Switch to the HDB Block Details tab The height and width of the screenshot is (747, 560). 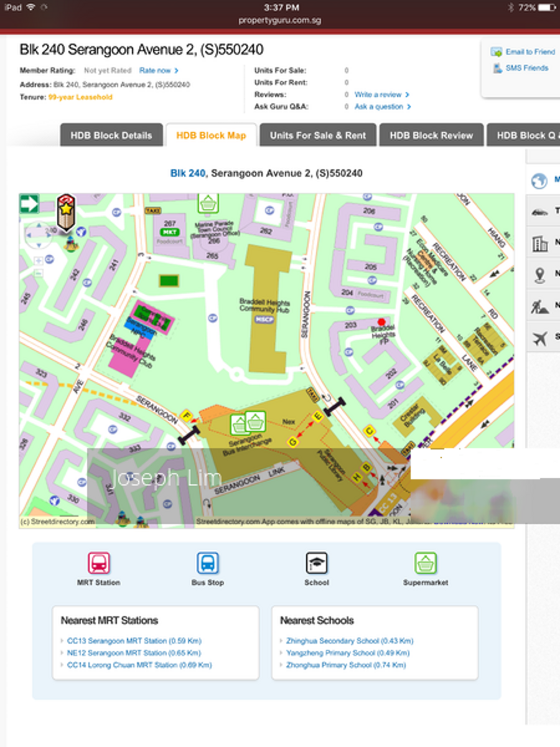click(x=111, y=135)
